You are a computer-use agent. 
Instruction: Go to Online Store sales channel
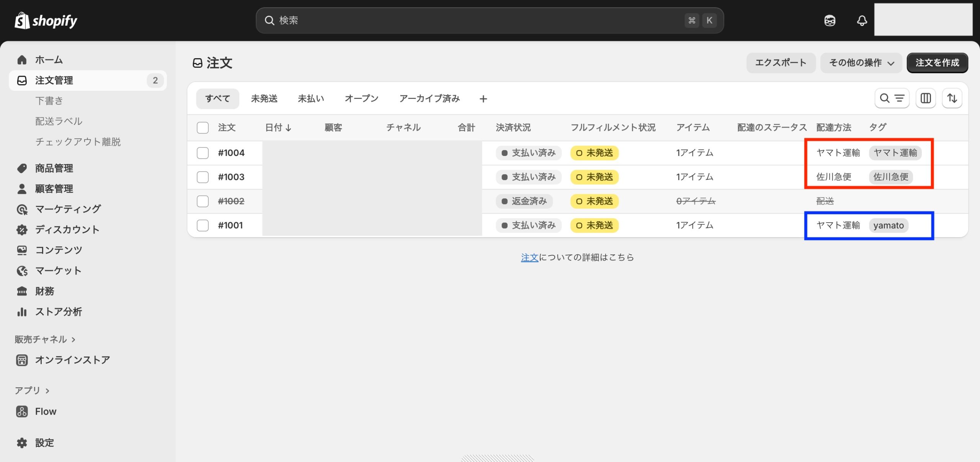pyautogui.click(x=72, y=360)
